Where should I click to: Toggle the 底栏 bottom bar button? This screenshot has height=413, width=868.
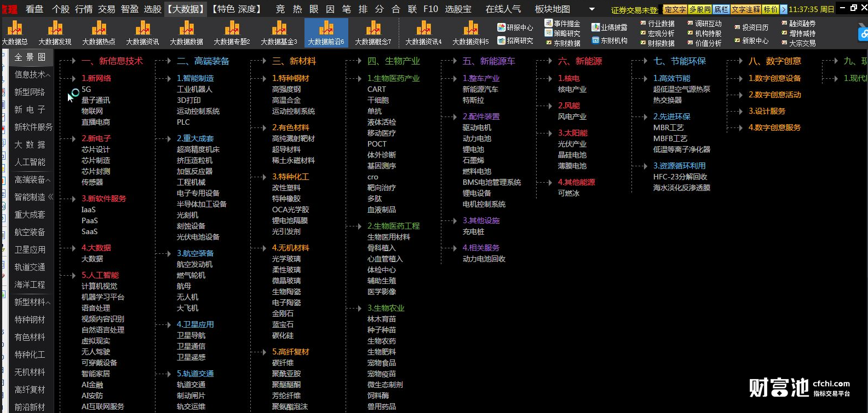(x=721, y=9)
